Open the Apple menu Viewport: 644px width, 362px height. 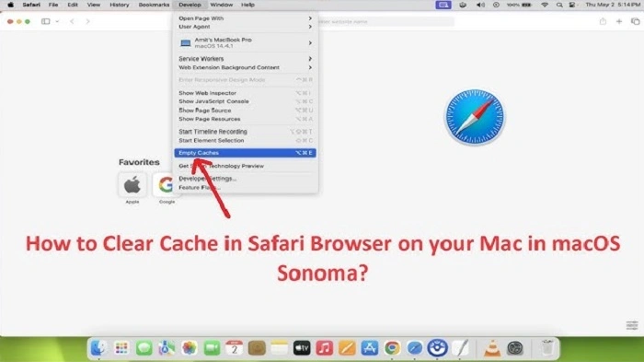11,5
